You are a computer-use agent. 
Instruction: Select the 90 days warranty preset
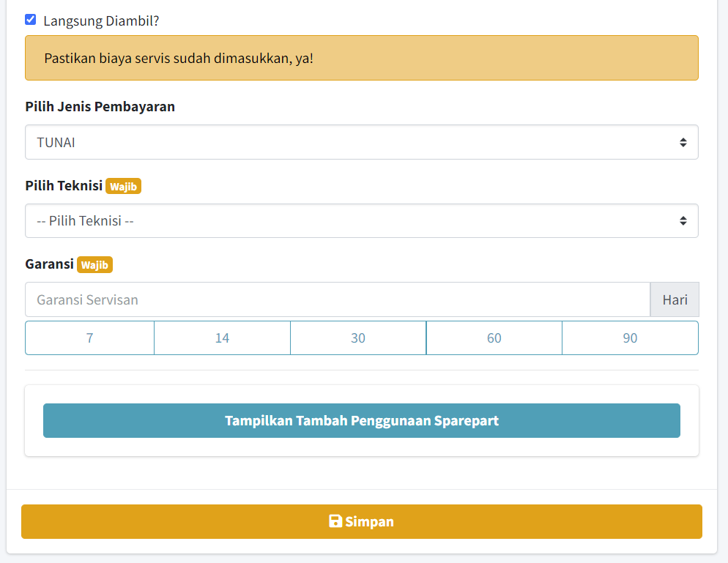coord(630,338)
